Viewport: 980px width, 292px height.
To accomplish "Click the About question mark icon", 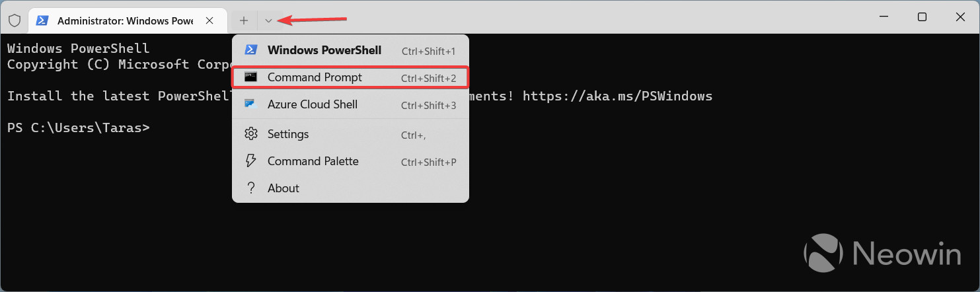I will point(250,188).
